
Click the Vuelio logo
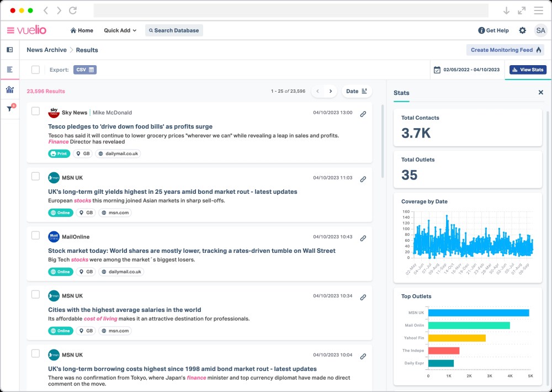[31, 30]
